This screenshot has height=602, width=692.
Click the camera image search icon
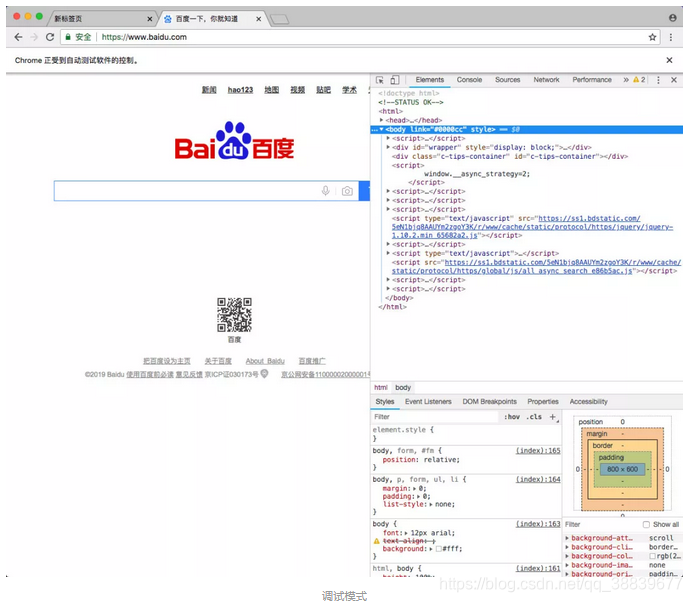[x=347, y=191]
